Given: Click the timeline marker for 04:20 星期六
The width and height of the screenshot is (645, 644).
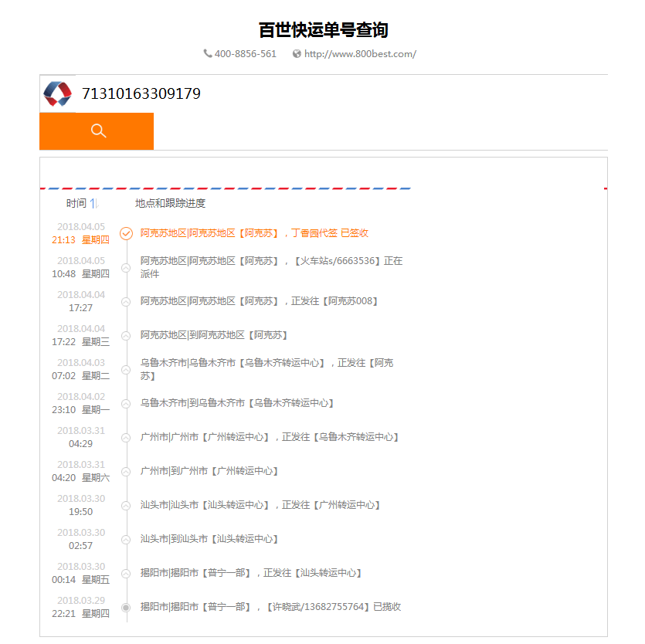Looking at the screenshot, I should [x=126, y=472].
